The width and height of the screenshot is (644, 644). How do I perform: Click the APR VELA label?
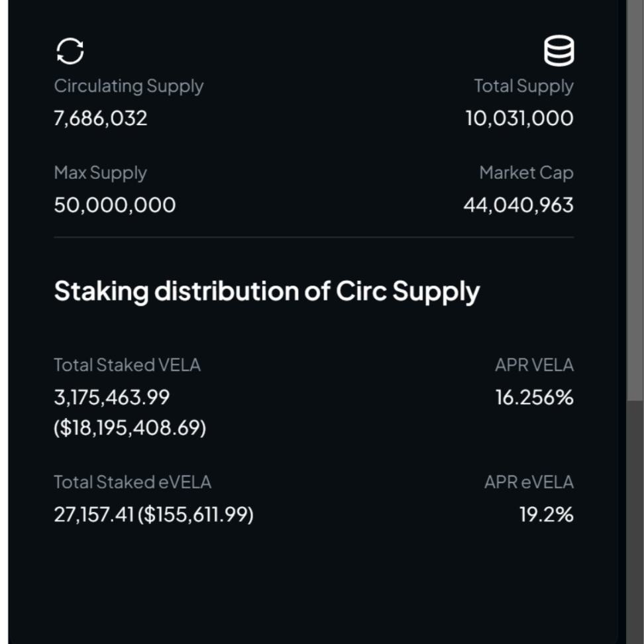(x=534, y=365)
